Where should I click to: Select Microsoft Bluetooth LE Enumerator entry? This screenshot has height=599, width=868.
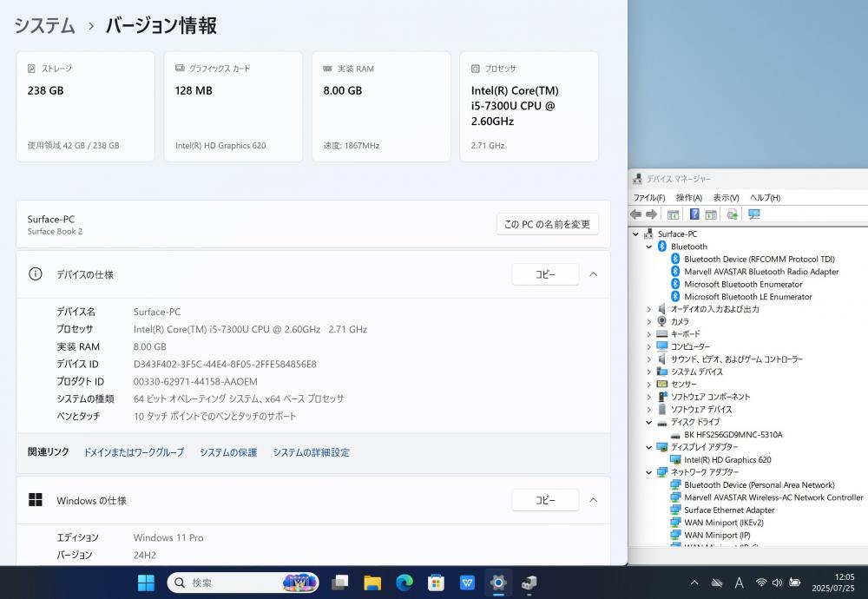pyautogui.click(x=748, y=297)
